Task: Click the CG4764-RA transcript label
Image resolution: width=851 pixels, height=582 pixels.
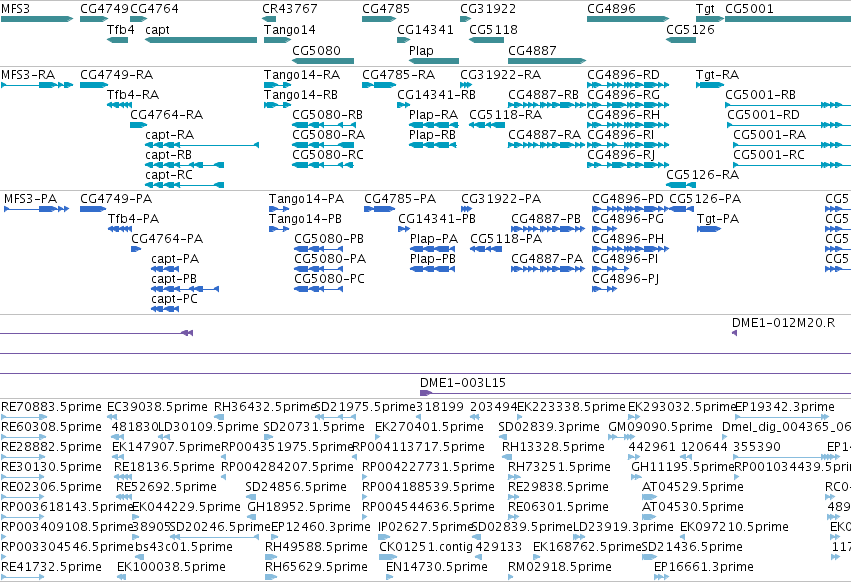Action: 167,115
